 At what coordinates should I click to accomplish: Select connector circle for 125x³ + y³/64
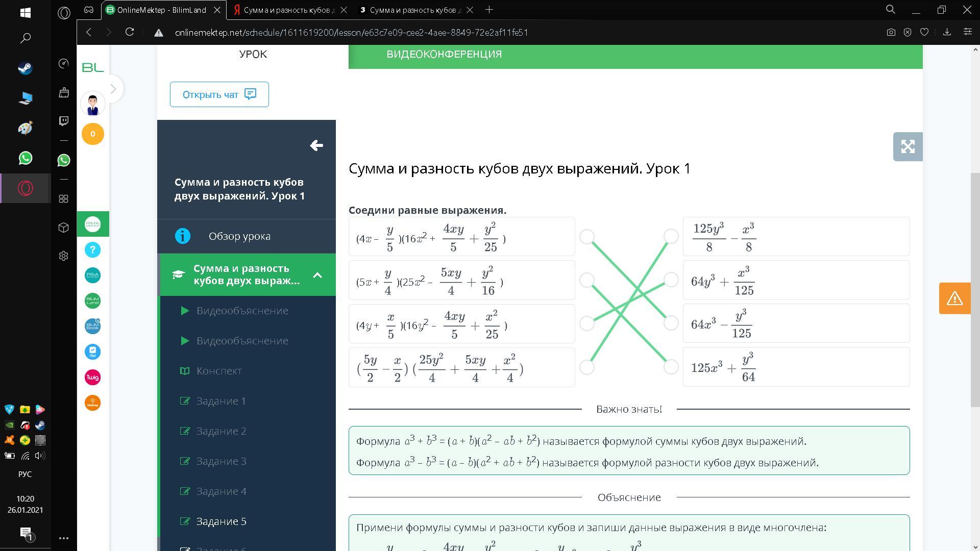coord(671,367)
